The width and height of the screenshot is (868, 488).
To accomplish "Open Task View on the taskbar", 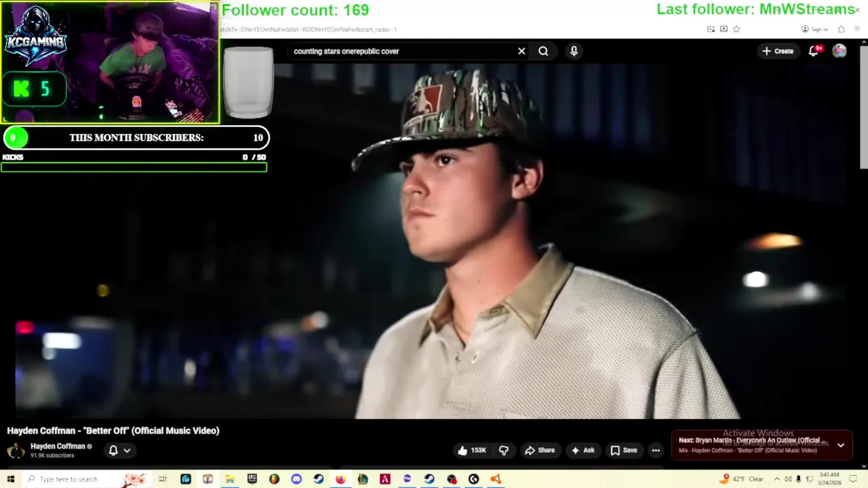I will click(x=163, y=479).
